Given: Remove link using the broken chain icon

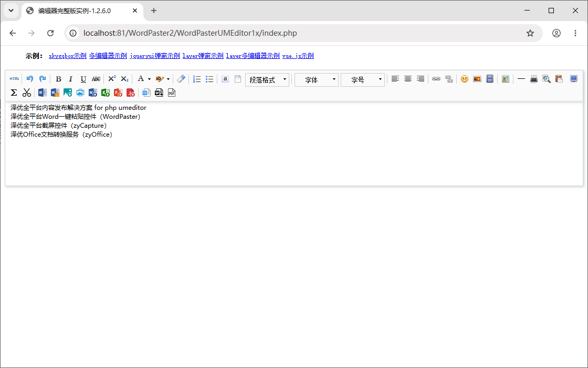Looking at the screenshot, I should 449,79.
